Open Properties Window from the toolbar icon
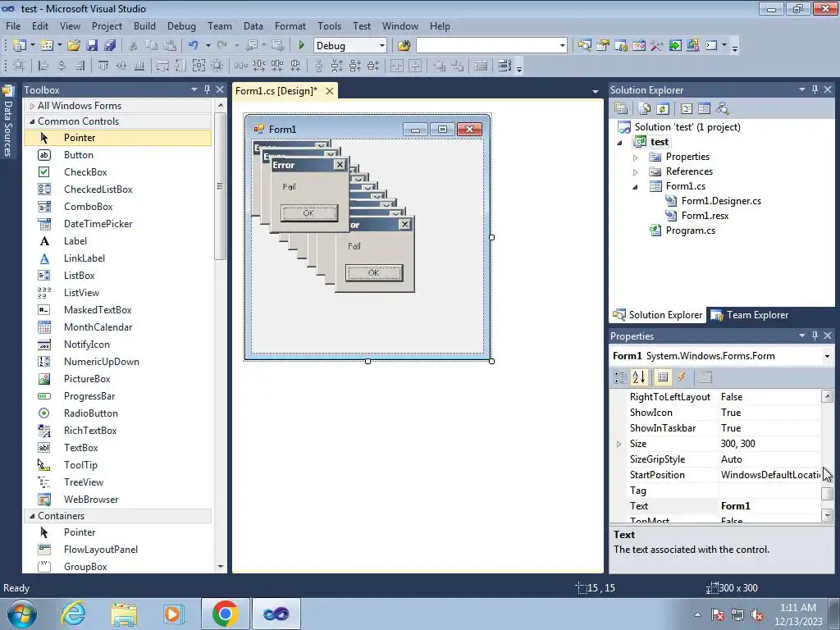This screenshot has height=630, width=840. 603,46
